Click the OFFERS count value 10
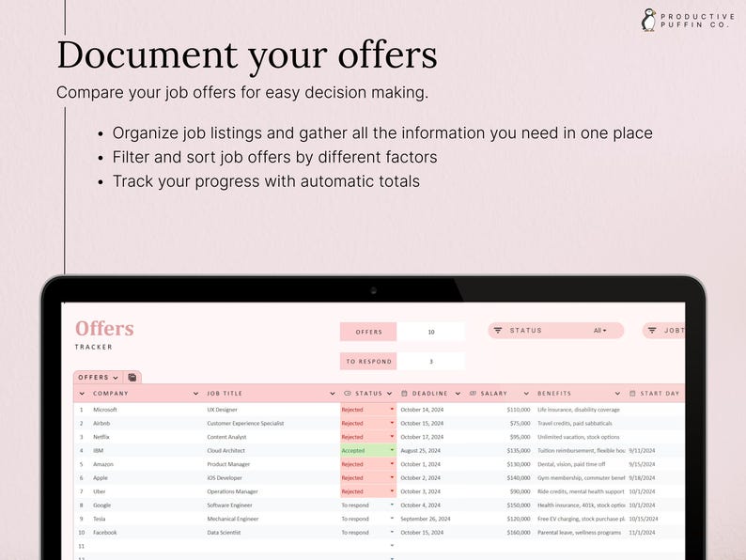 tap(431, 332)
